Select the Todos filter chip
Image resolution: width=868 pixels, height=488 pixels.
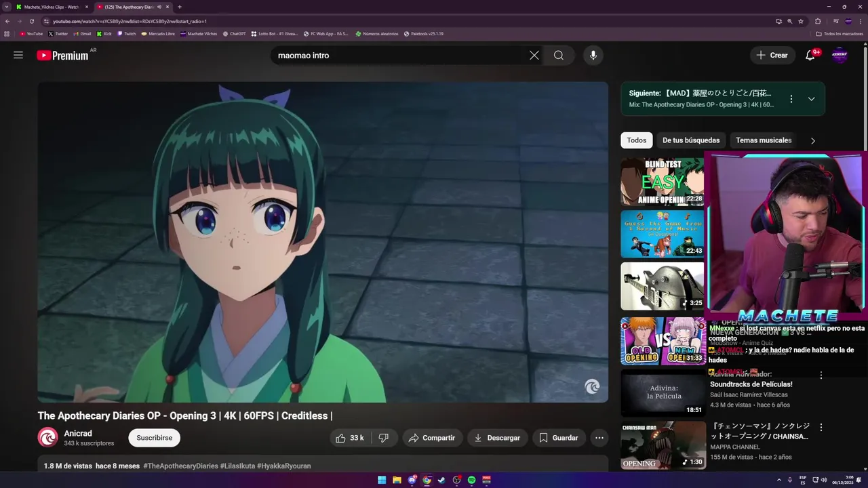click(x=637, y=140)
